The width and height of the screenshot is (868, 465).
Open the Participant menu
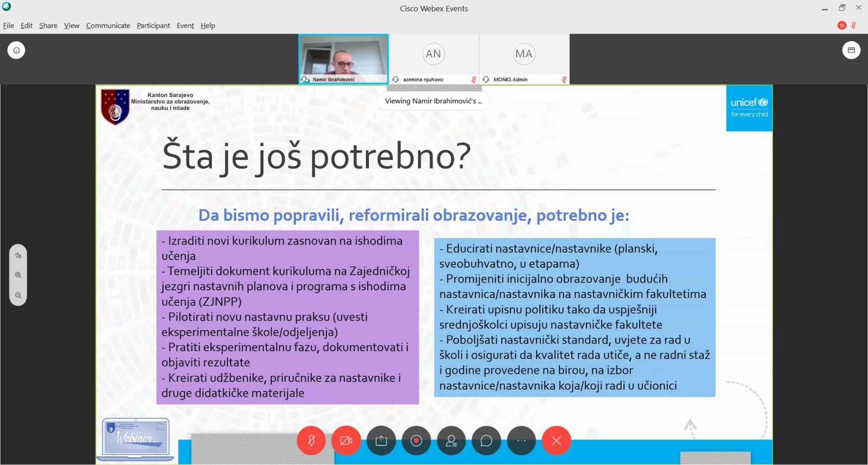tap(153, 25)
